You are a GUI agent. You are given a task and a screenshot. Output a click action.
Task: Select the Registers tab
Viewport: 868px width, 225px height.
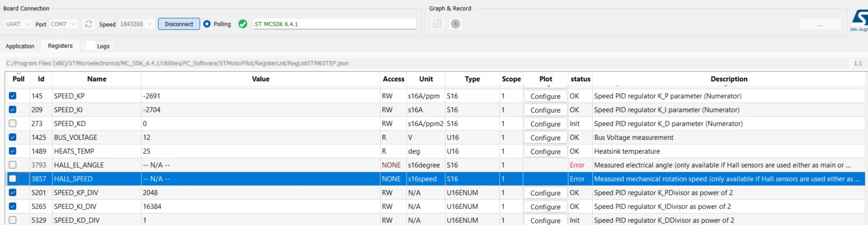[x=60, y=45]
